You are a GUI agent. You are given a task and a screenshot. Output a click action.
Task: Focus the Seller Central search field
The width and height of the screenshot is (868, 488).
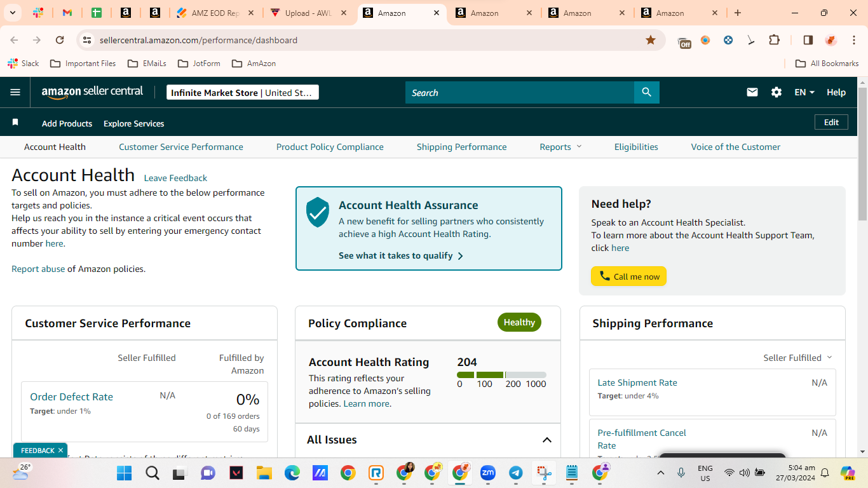(x=520, y=92)
